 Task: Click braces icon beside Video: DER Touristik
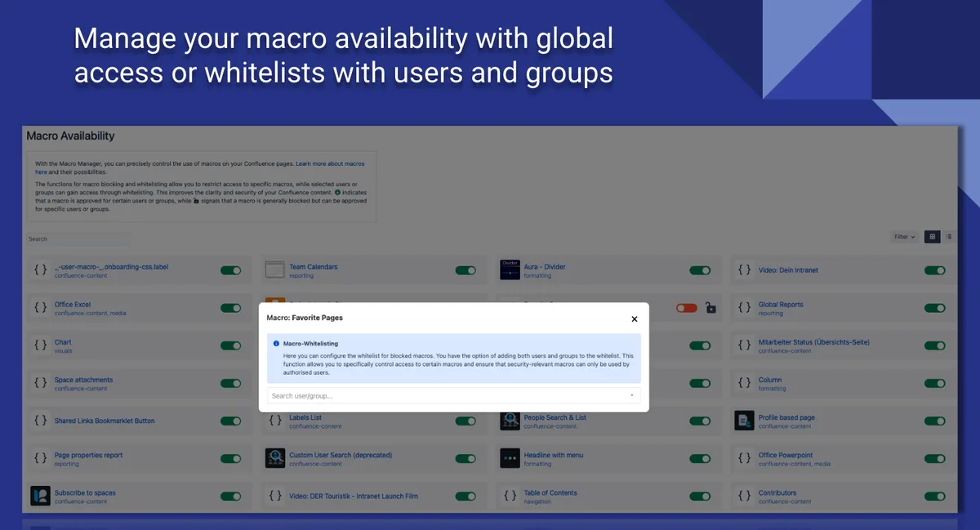[x=275, y=496]
